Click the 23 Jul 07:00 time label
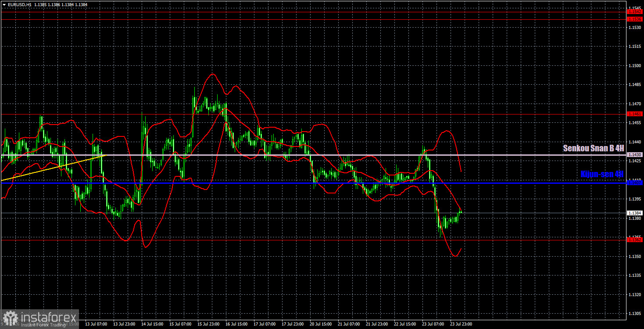Image resolution: width=644 pixels, height=329 pixels. (433, 324)
